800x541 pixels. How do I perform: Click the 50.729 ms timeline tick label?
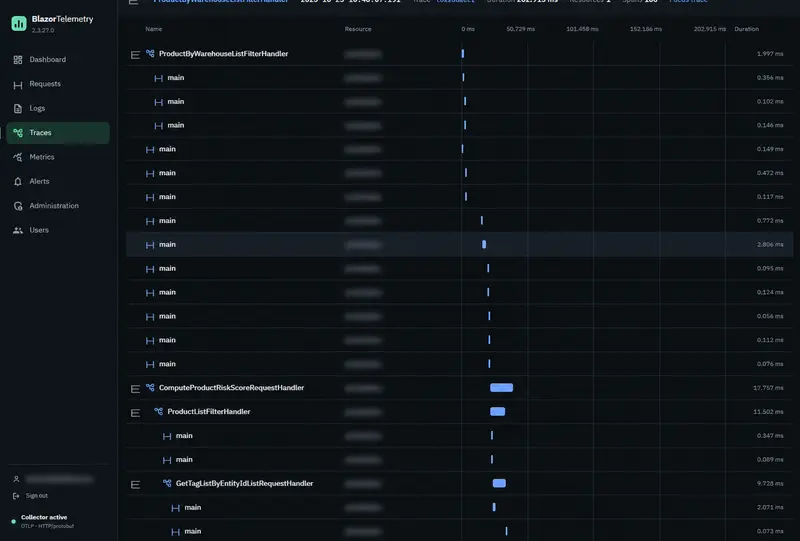point(520,29)
